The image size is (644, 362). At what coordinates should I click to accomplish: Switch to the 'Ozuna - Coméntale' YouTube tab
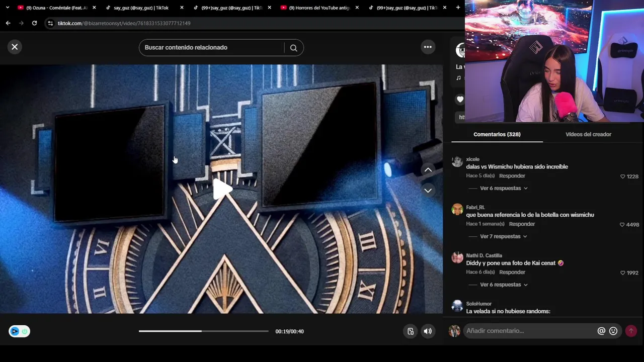click(x=56, y=8)
